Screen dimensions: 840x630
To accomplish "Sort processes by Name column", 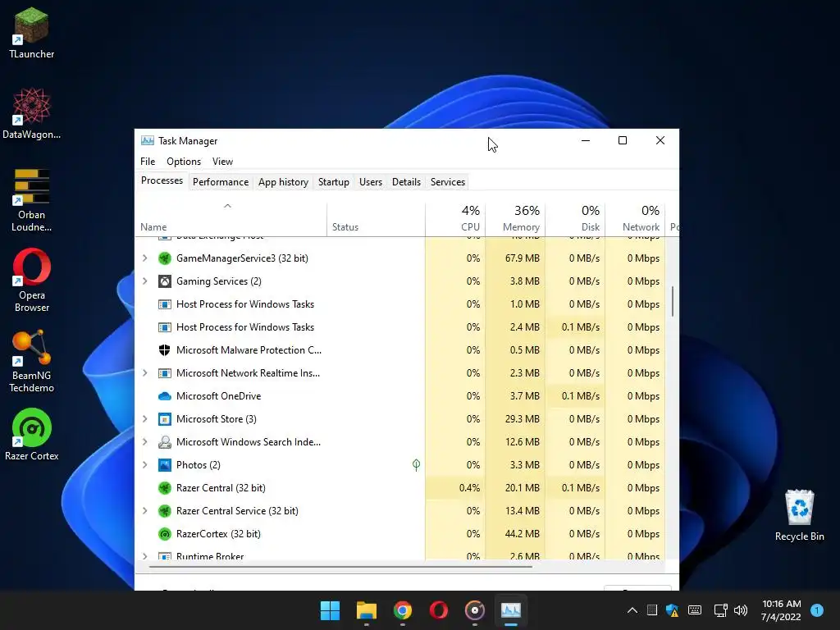I will [231, 219].
